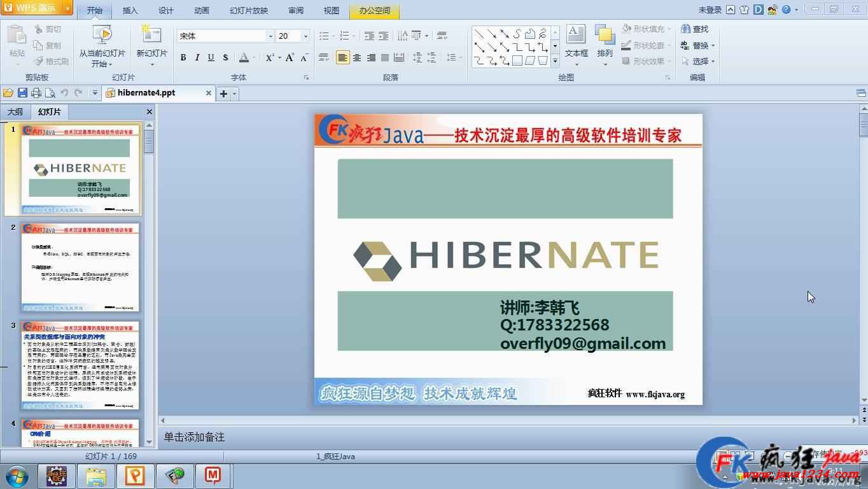This screenshot has width=868, height=489.
Task: Click 单击添加备注 notes area
Action: [x=194, y=437]
